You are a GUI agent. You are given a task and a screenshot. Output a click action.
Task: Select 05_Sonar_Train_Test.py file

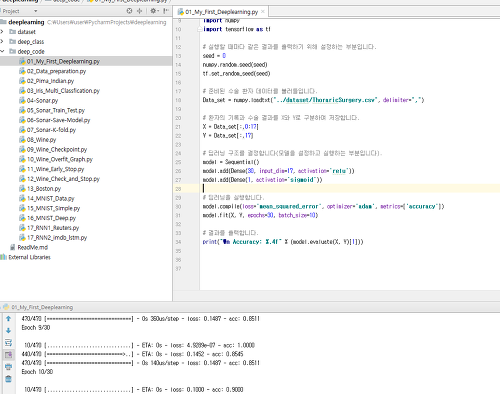[52, 110]
